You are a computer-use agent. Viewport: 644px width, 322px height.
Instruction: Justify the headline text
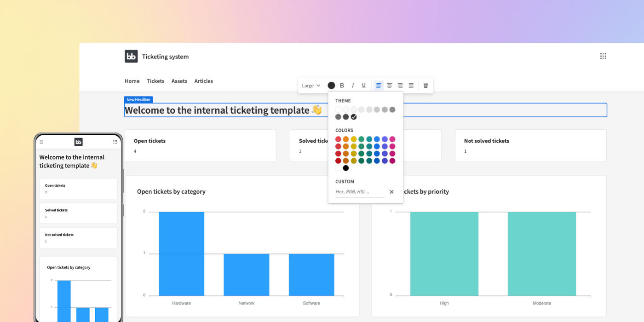tap(411, 86)
